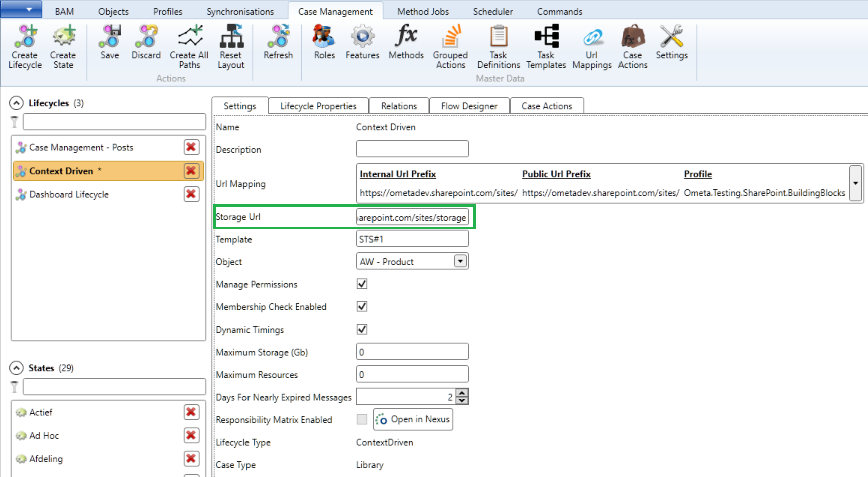
Task: Open the Object dropdown showing AW - Product
Action: coord(460,261)
